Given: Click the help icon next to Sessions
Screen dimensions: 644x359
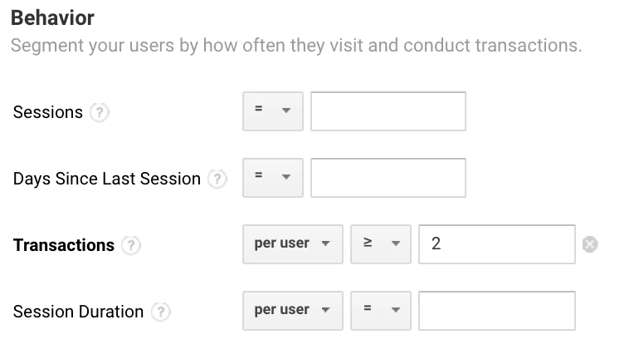Looking at the screenshot, I should 99,112.
